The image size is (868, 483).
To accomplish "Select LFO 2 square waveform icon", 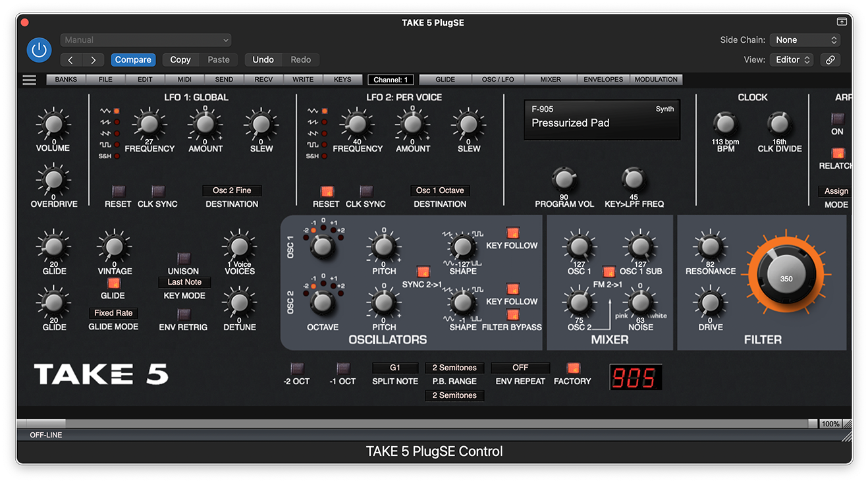I will (313, 144).
